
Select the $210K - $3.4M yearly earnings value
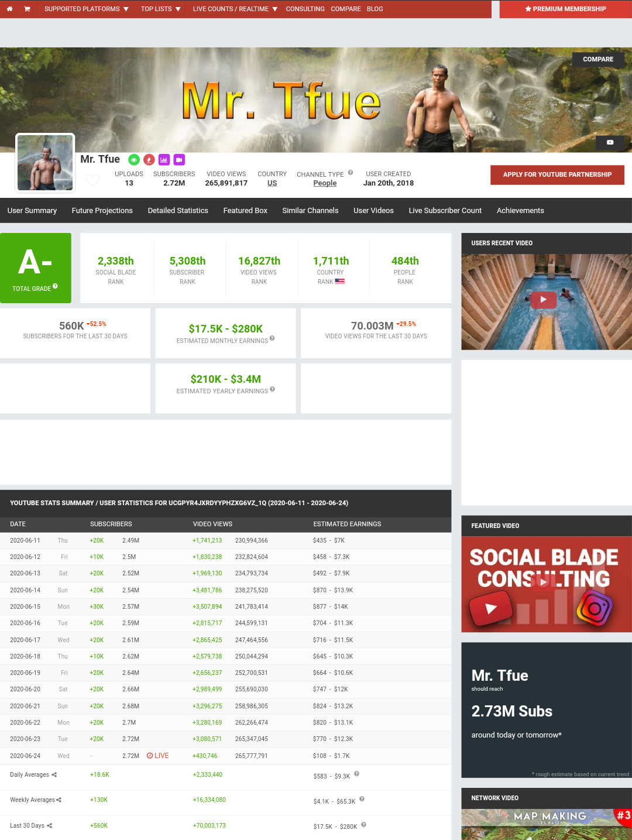click(x=226, y=379)
